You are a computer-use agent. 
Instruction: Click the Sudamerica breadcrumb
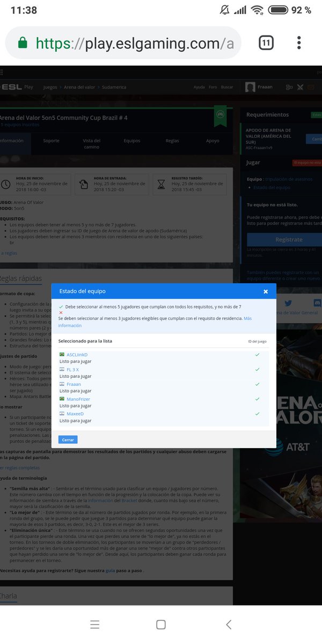[114, 87]
